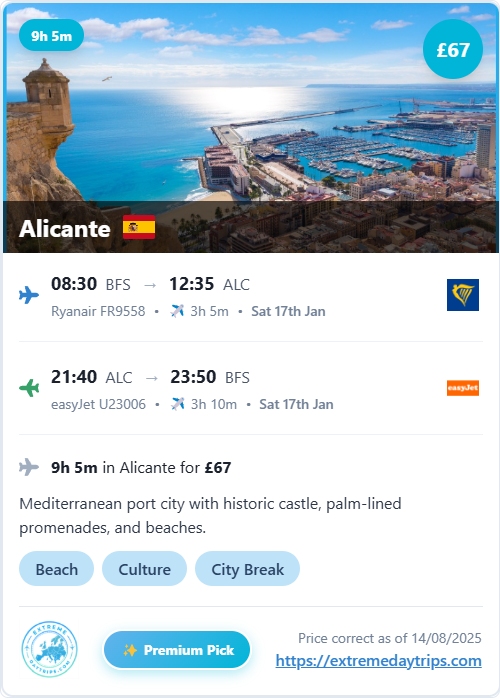Screen dimensions: 500x698
Task: Click the green return flight plane icon
Action: [x=29, y=388]
